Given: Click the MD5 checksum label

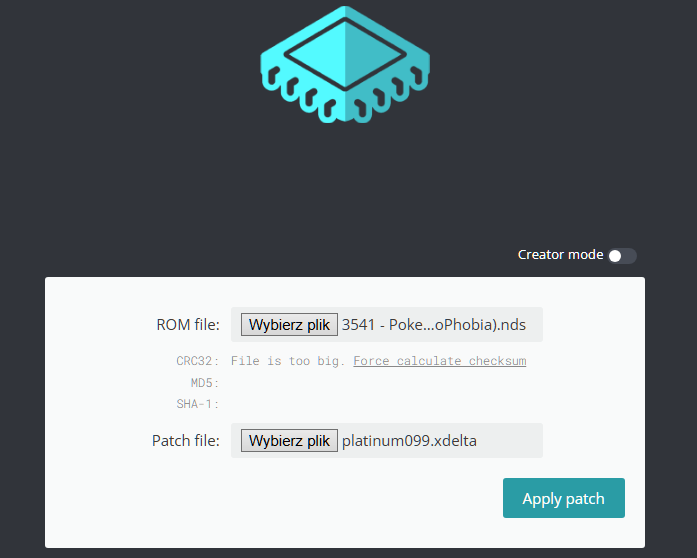Looking at the screenshot, I should pos(204,382).
